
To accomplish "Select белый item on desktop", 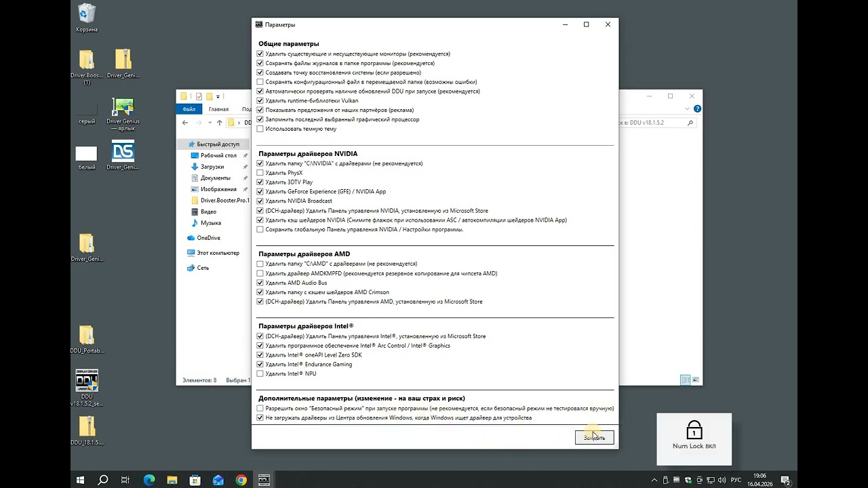I will pos(87,157).
